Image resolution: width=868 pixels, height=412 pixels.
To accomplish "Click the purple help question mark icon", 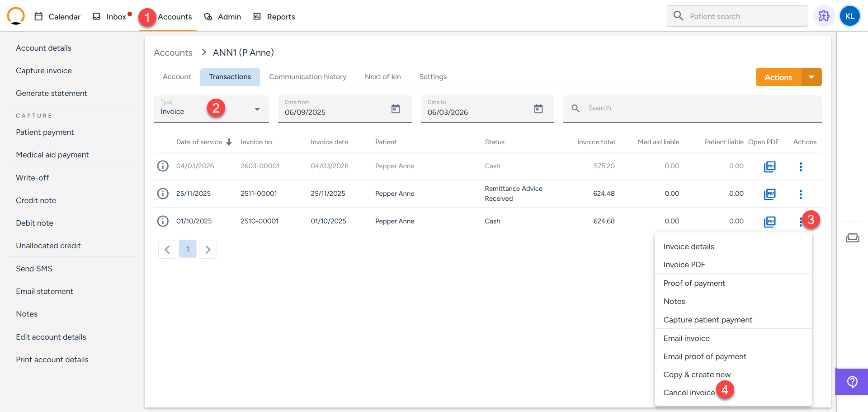I will [852, 382].
